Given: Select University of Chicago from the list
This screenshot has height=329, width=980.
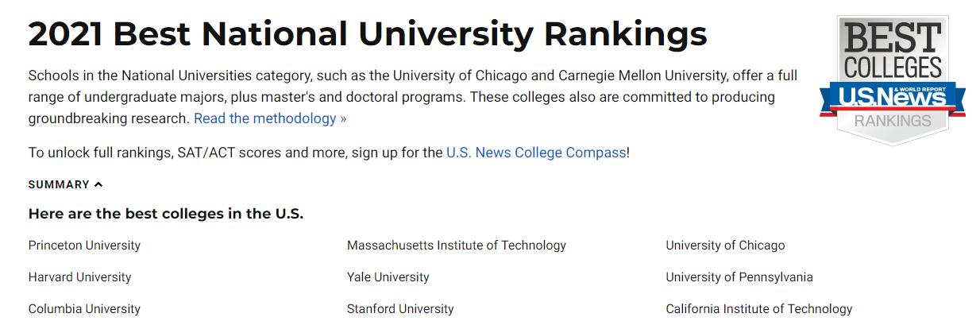Looking at the screenshot, I should tap(724, 246).
